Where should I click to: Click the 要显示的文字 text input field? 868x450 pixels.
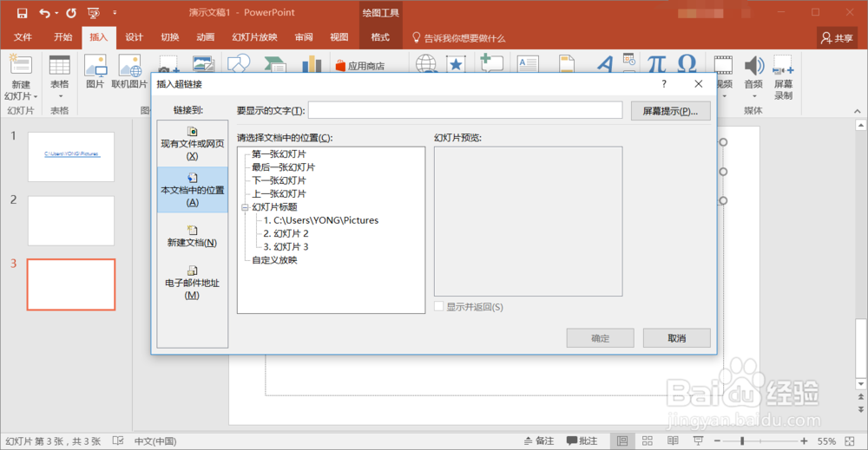click(x=465, y=110)
